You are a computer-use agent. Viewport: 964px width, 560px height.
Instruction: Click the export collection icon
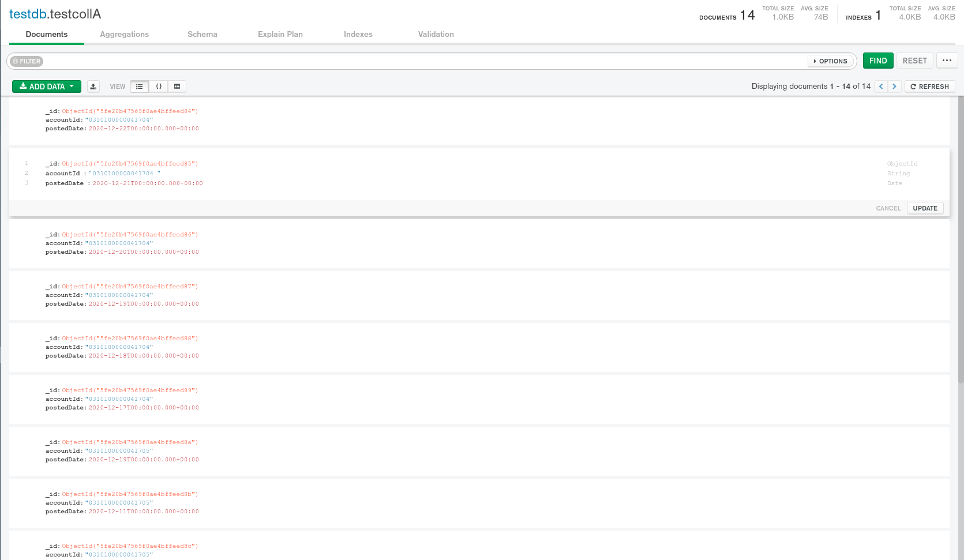tap(93, 87)
